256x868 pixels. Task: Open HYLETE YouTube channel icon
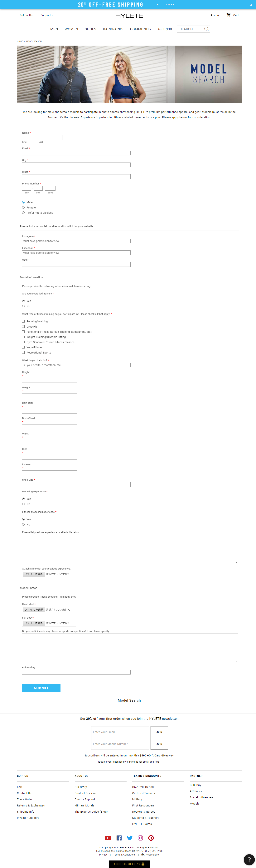[108, 838]
